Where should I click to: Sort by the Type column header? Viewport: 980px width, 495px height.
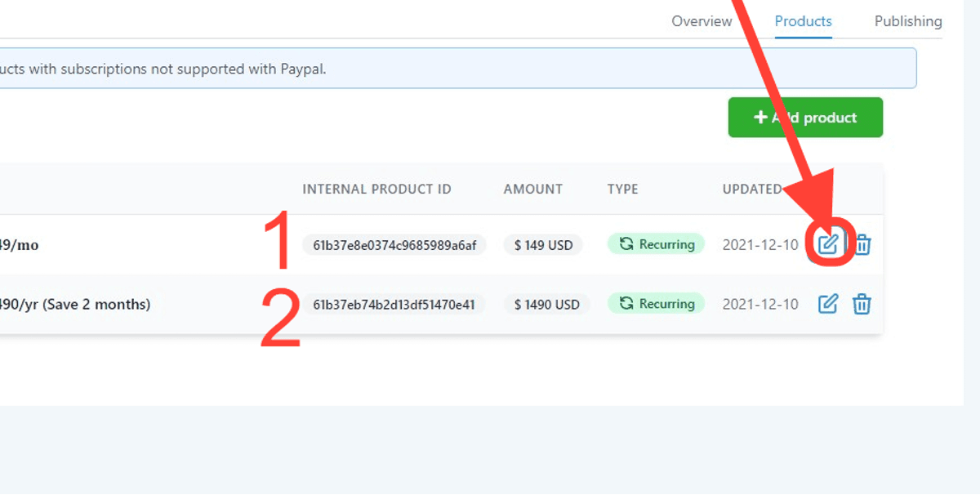[623, 189]
